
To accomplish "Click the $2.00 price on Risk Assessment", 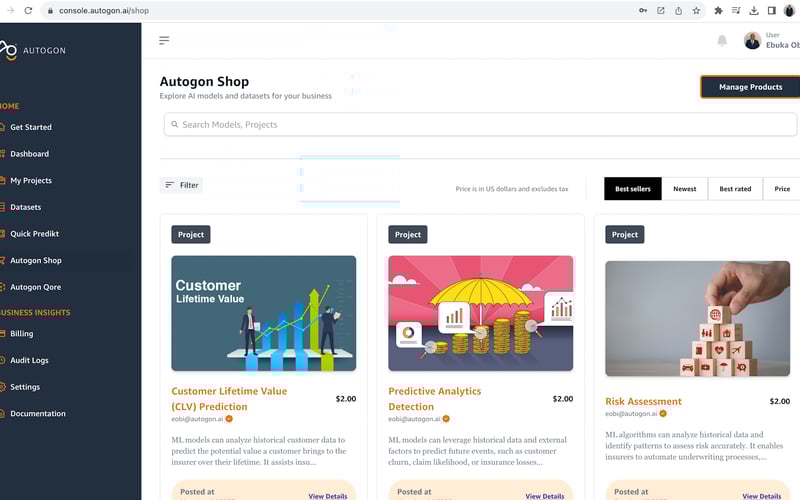I will click(x=780, y=402).
